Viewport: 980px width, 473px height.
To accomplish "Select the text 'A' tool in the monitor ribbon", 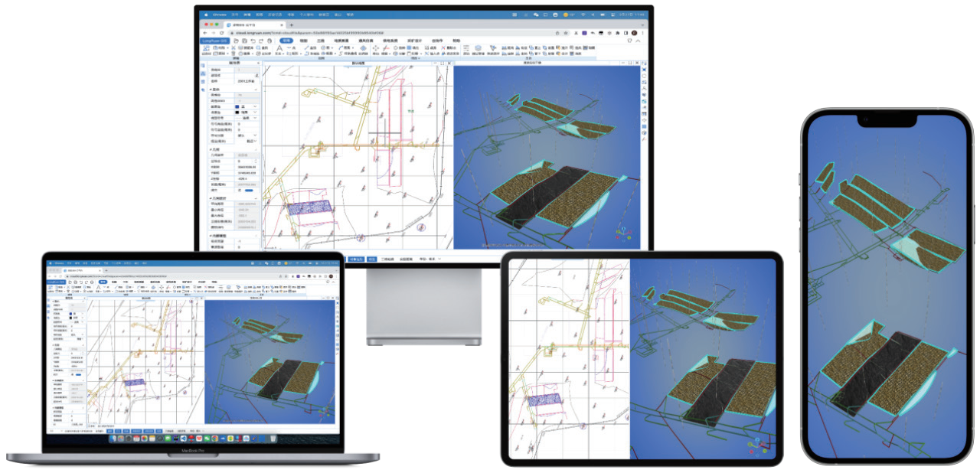I will point(280,48).
